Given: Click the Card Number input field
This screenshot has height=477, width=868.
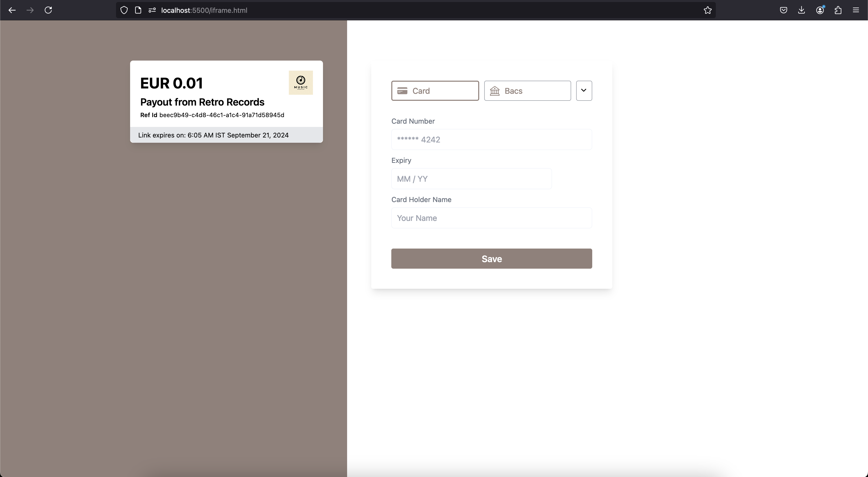Looking at the screenshot, I should 491,139.
